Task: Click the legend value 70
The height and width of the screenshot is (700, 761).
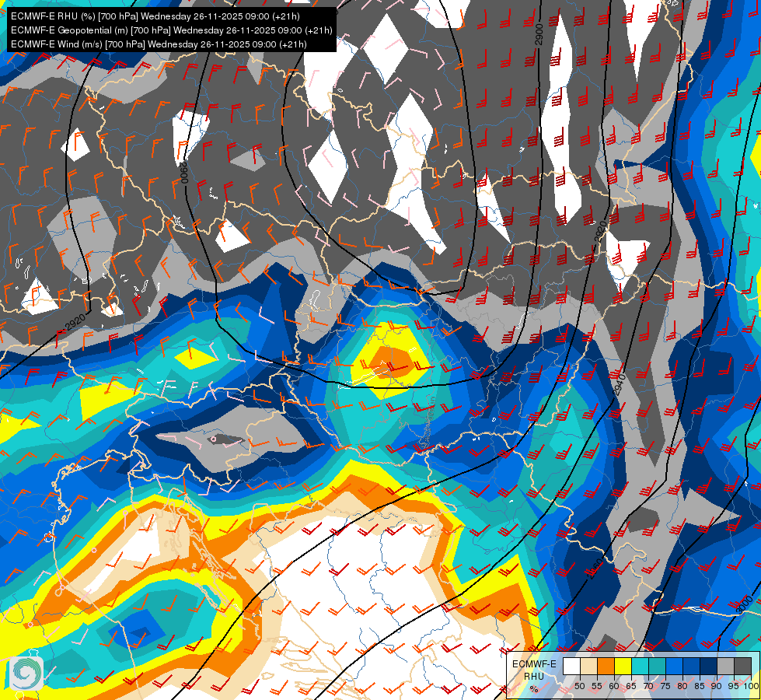Action: pyautogui.click(x=648, y=686)
